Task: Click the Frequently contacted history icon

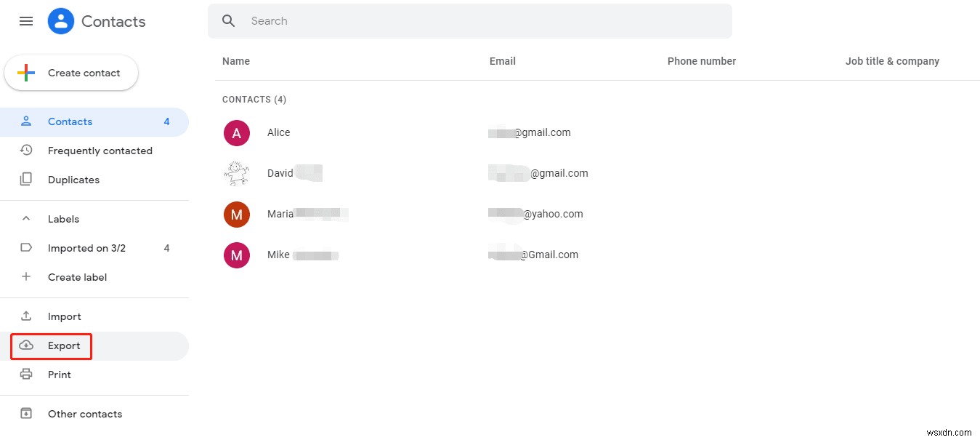Action: pyautogui.click(x=26, y=151)
